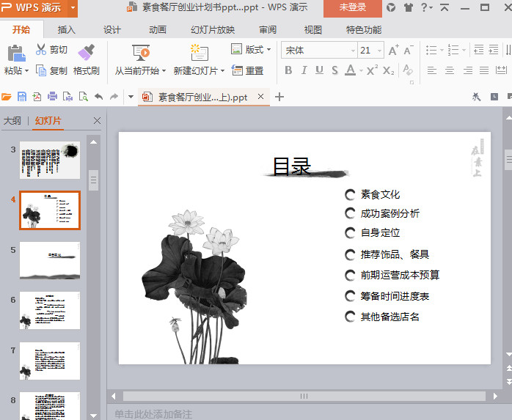512x420 pixels.
Task: Switch to 大纲 outline pane tab
Action: pyautogui.click(x=12, y=121)
